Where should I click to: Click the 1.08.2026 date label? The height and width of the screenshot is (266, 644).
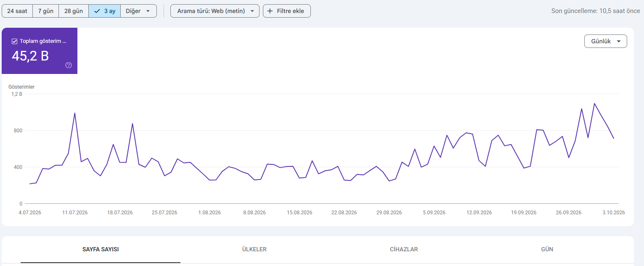coord(209,213)
